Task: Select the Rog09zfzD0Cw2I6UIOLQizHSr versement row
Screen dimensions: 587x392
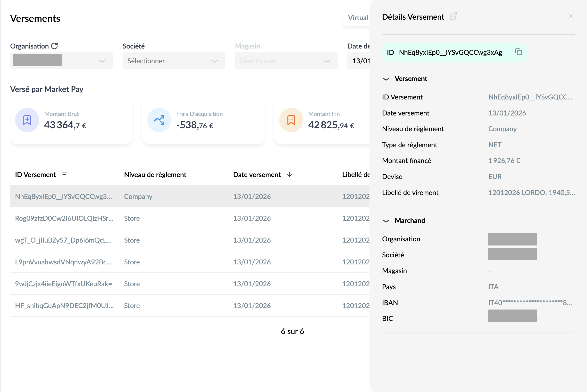Action: pyautogui.click(x=190, y=218)
